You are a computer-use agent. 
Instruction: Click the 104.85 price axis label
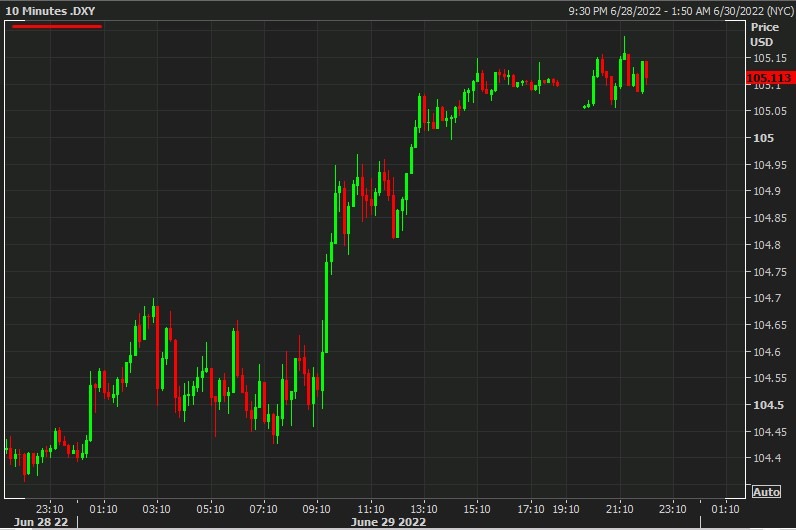(770, 218)
